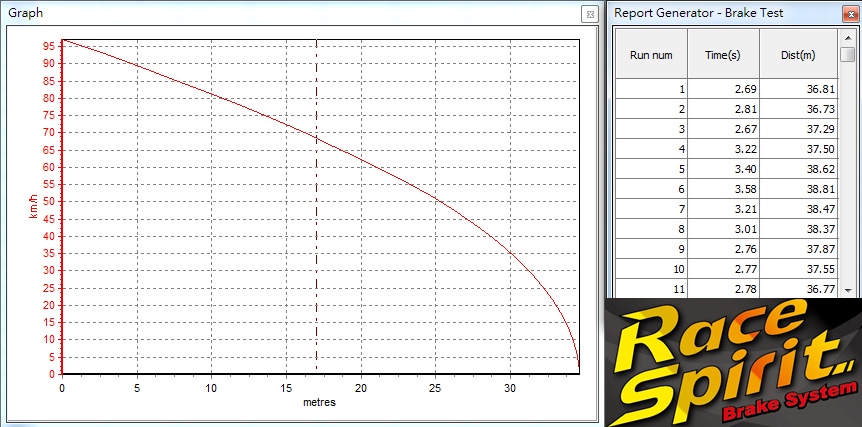Select distance cell 36.77
Viewport: 862px width, 427px height.
pos(799,288)
